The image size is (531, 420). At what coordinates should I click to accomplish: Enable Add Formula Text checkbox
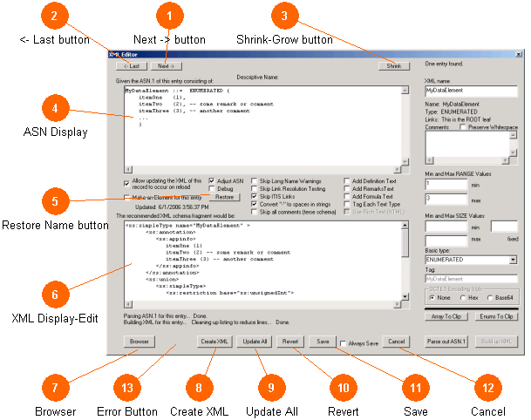tap(347, 196)
